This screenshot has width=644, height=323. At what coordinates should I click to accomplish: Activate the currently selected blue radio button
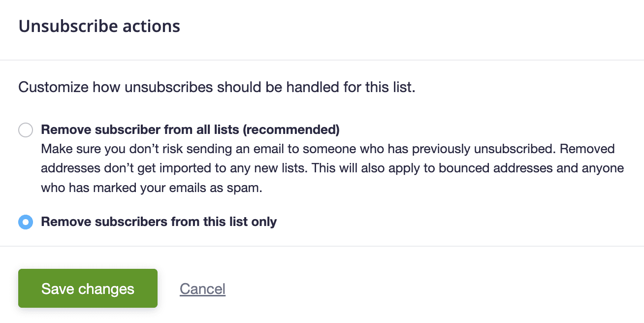pyautogui.click(x=25, y=222)
